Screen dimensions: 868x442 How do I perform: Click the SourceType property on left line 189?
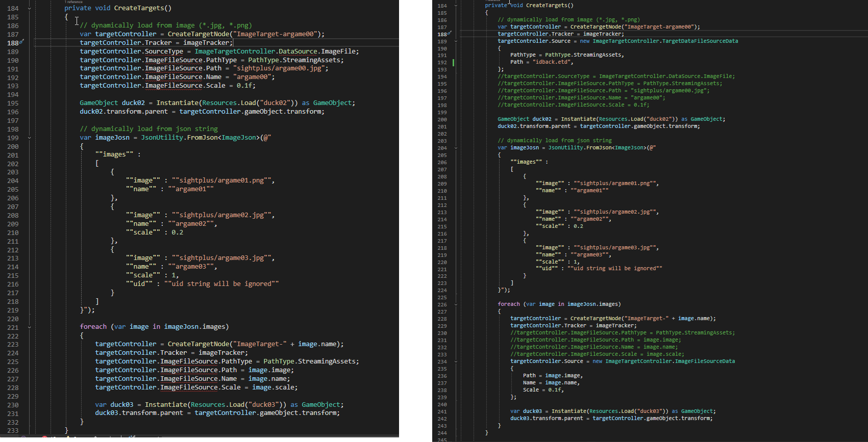point(164,51)
